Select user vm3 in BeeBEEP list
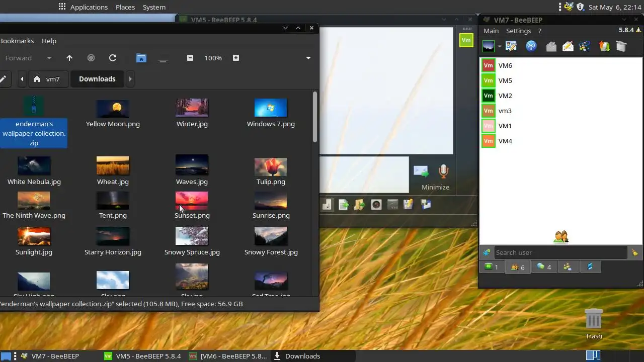Viewport: 644px width, 362px height. [561, 111]
